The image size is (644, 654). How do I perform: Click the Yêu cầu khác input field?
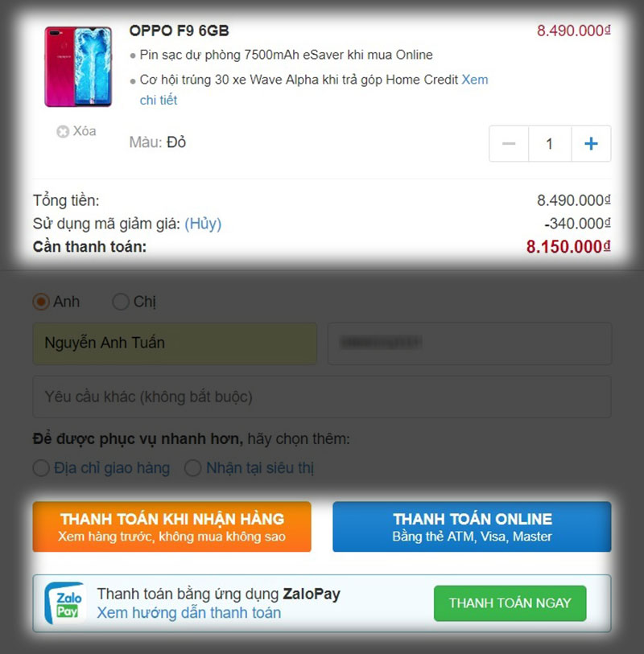[322, 397]
